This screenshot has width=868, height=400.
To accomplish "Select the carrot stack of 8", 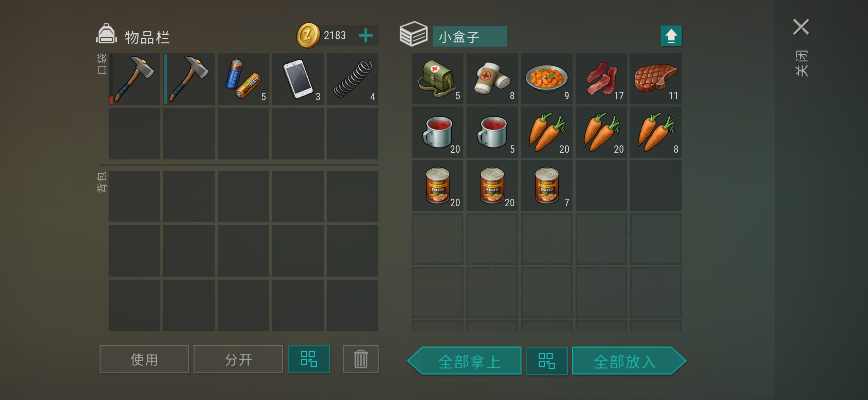I will [x=656, y=132].
